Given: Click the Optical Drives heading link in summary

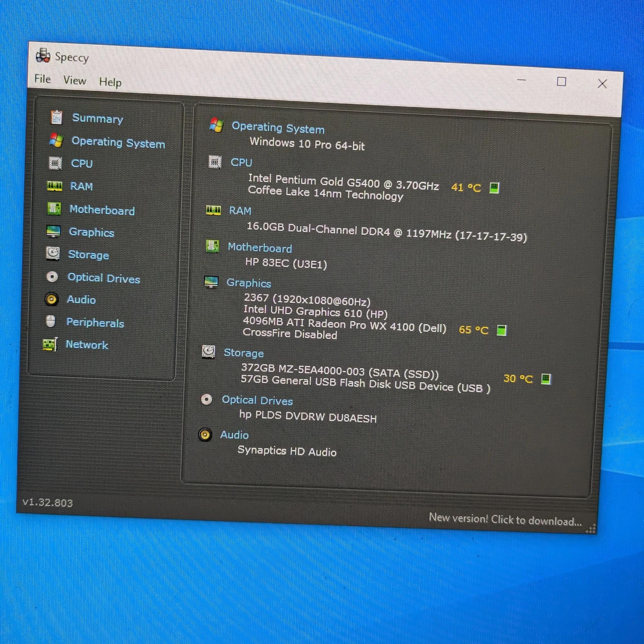Looking at the screenshot, I should [x=257, y=400].
